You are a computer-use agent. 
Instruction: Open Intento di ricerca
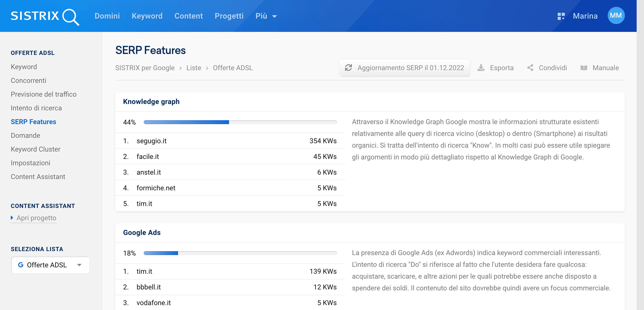36,108
